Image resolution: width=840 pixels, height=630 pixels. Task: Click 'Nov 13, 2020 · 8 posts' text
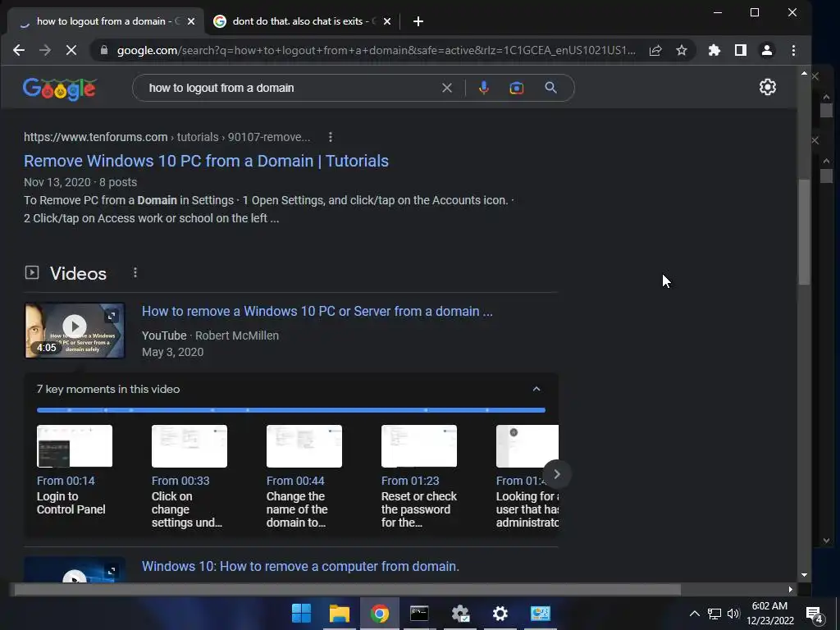(x=80, y=182)
